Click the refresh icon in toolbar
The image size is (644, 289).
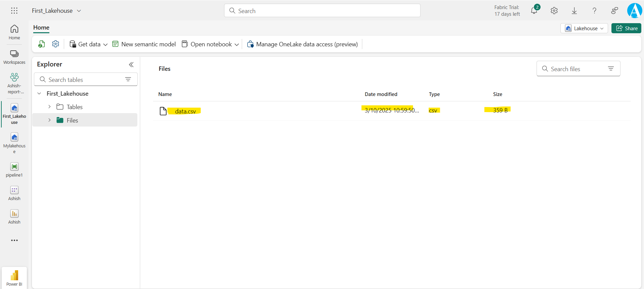(42, 44)
